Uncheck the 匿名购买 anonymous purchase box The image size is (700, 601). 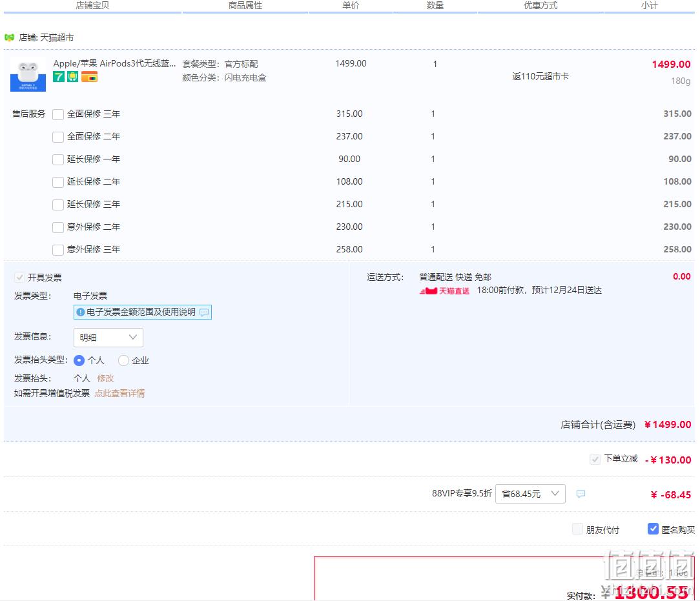653,529
